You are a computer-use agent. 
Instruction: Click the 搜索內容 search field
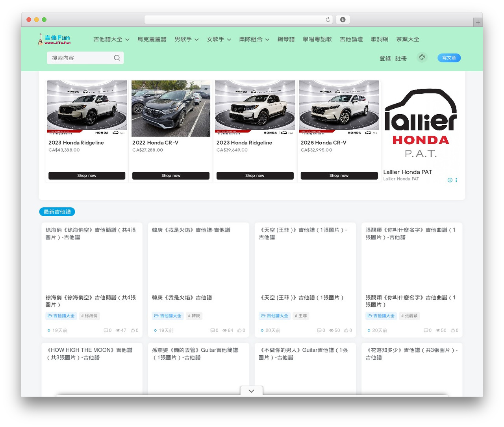(85, 58)
